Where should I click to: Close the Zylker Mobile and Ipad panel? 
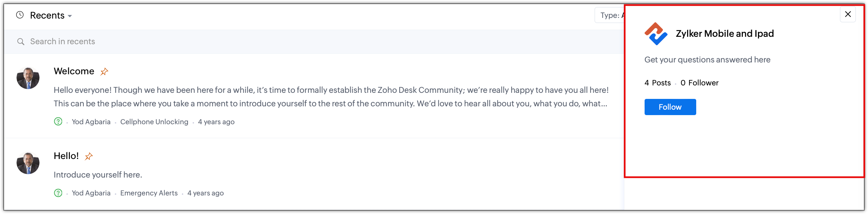click(848, 14)
